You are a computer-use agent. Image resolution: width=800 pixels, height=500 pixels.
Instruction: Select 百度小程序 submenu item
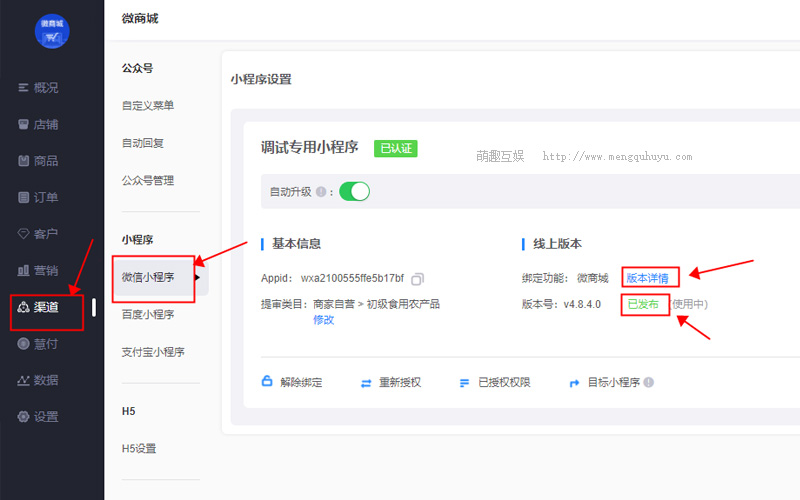click(x=148, y=314)
